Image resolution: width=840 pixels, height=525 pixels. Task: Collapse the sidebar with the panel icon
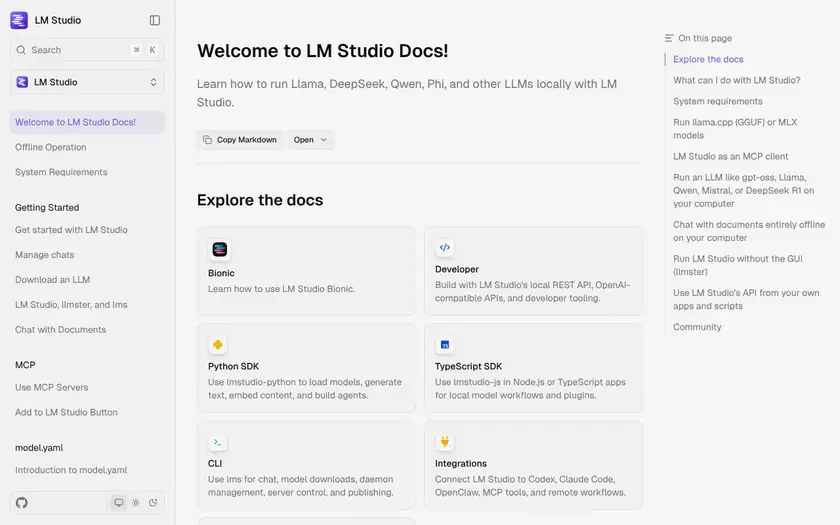[155, 20]
